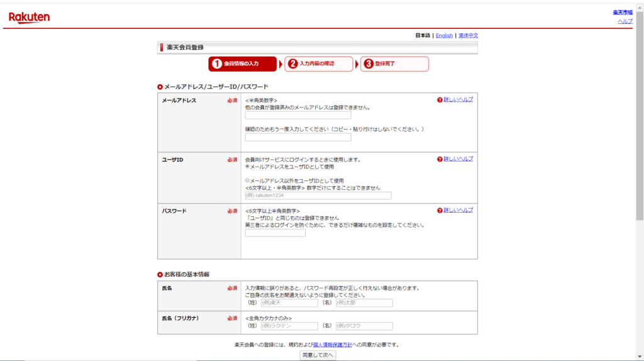Click step 3 '登録完了' tab

(394, 64)
